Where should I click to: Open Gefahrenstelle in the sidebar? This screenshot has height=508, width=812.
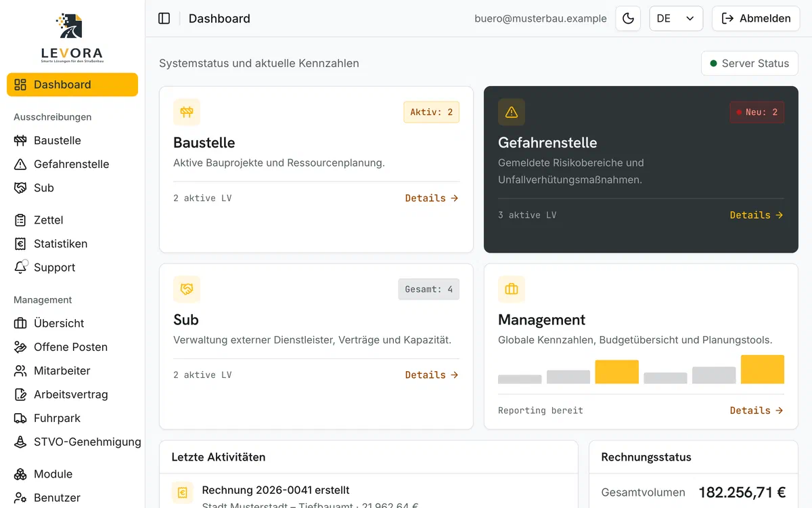click(72, 164)
